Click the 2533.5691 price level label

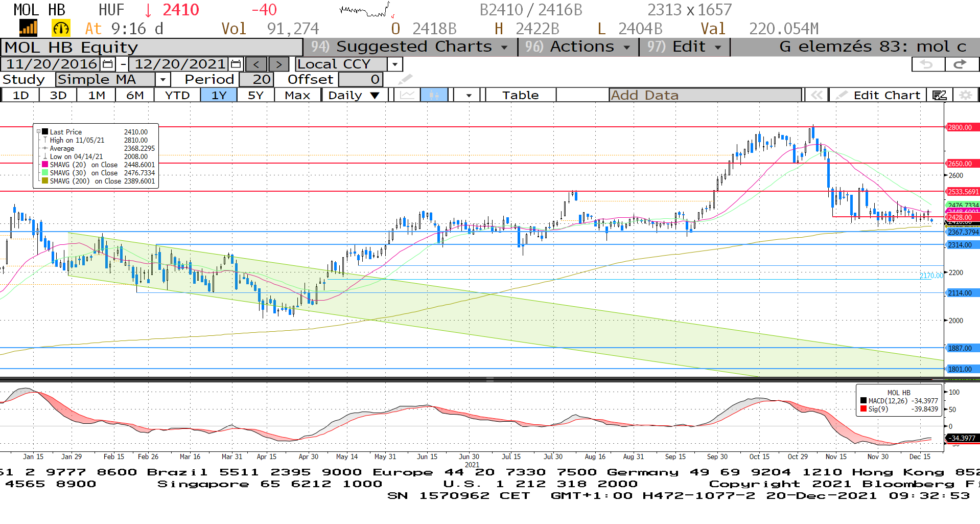point(963,192)
